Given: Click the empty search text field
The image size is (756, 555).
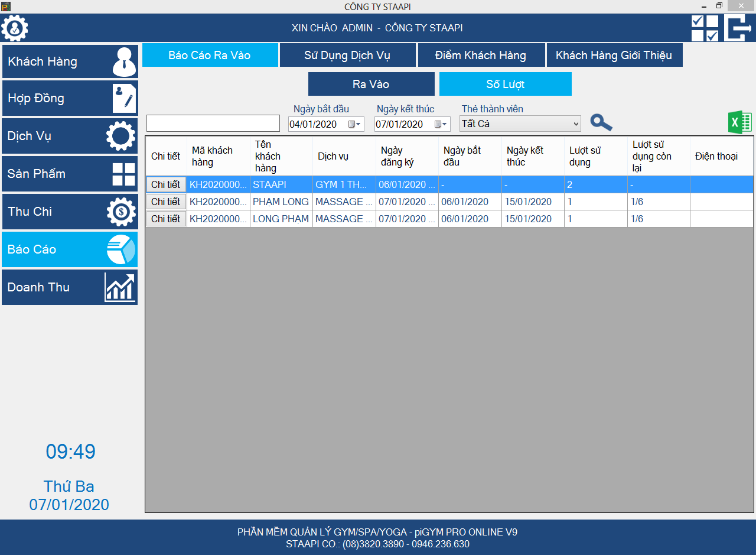Looking at the screenshot, I should [x=213, y=124].
